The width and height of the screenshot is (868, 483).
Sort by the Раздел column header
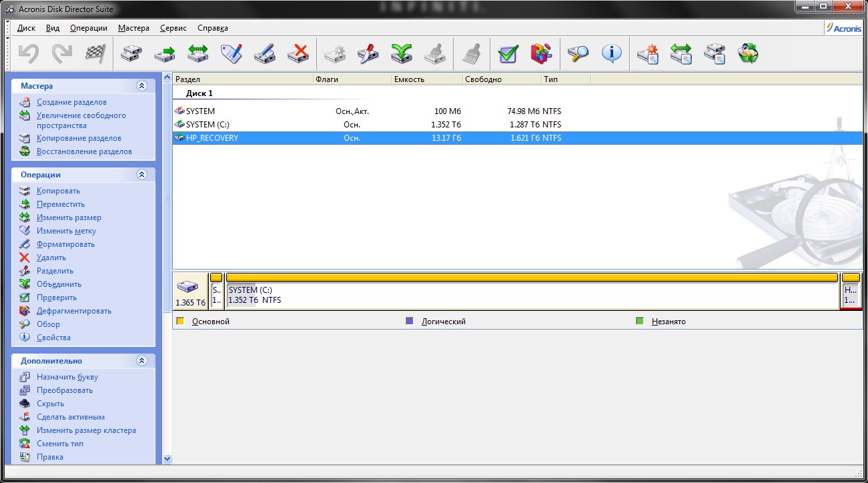point(243,79)
